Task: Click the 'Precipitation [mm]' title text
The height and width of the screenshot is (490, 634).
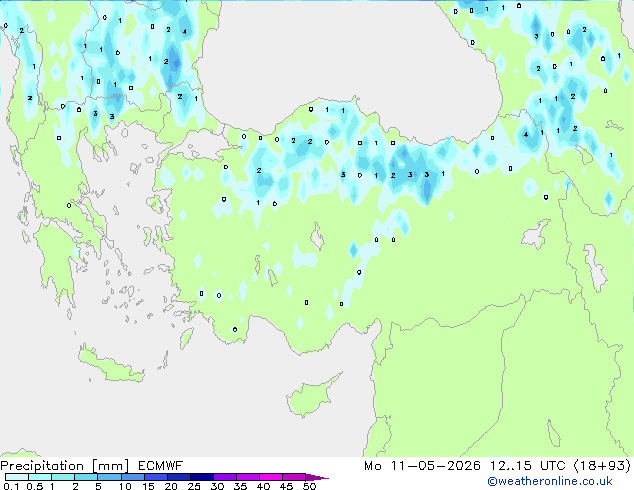Action: pyautogui.click(x=65, y=466)
